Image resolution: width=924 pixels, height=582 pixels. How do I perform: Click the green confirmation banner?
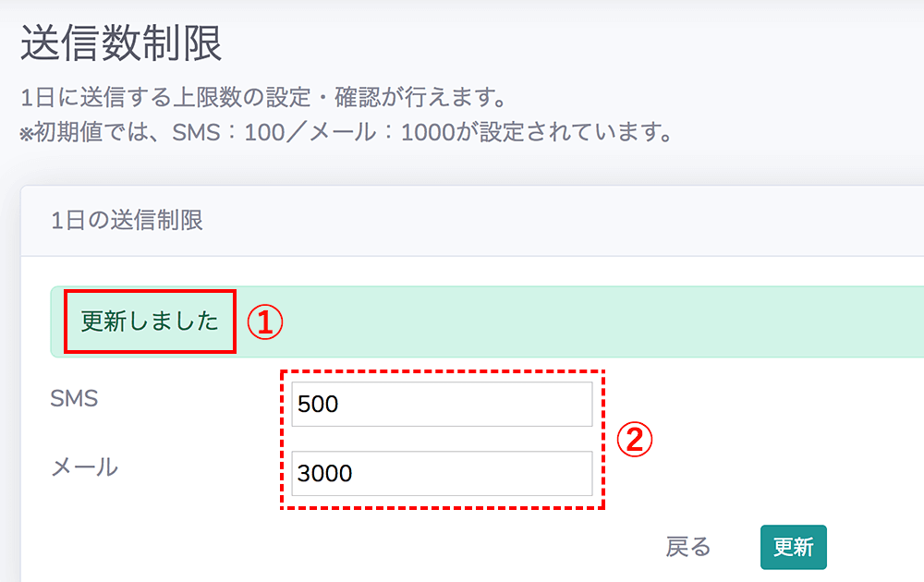pos(554,322)
